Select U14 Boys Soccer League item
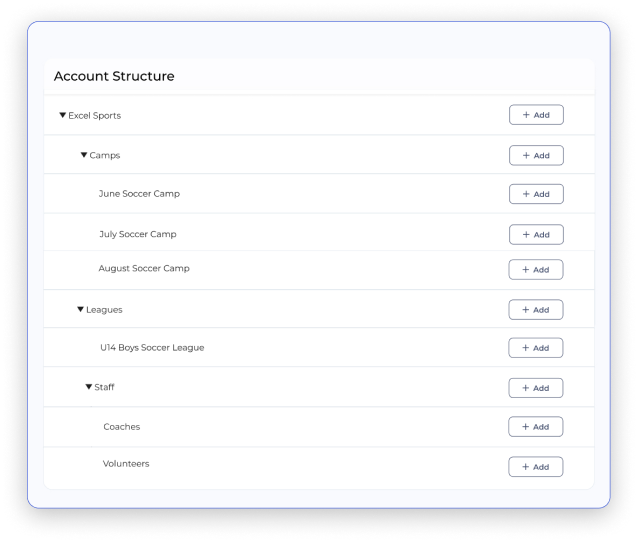This screenshot has width=638, height=542. [152, 347]
